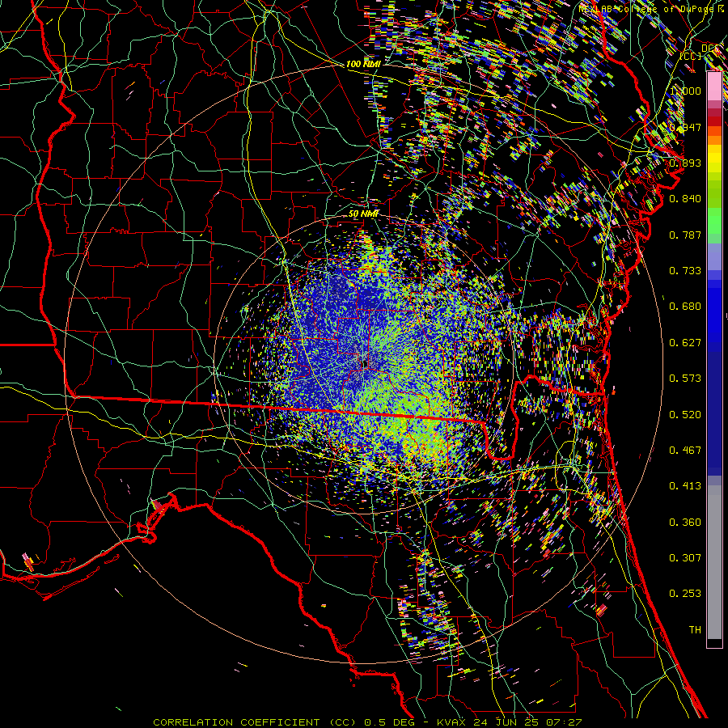Select the 0.413 legend value
The width and height of the screenshot is (728, 728).
pyautogui.click(x=685, y=485)
